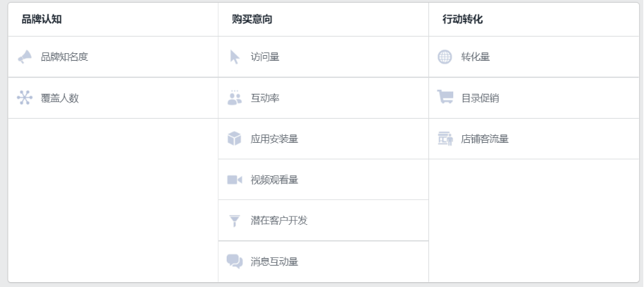This screenshot has height=287, width=644.
Task: Select the 品牌知名度 objective
Action: click(x=113, y=57)
